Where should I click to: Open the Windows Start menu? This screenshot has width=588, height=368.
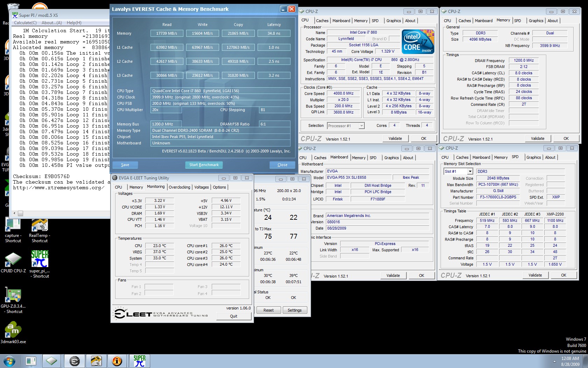coord(9,361)
